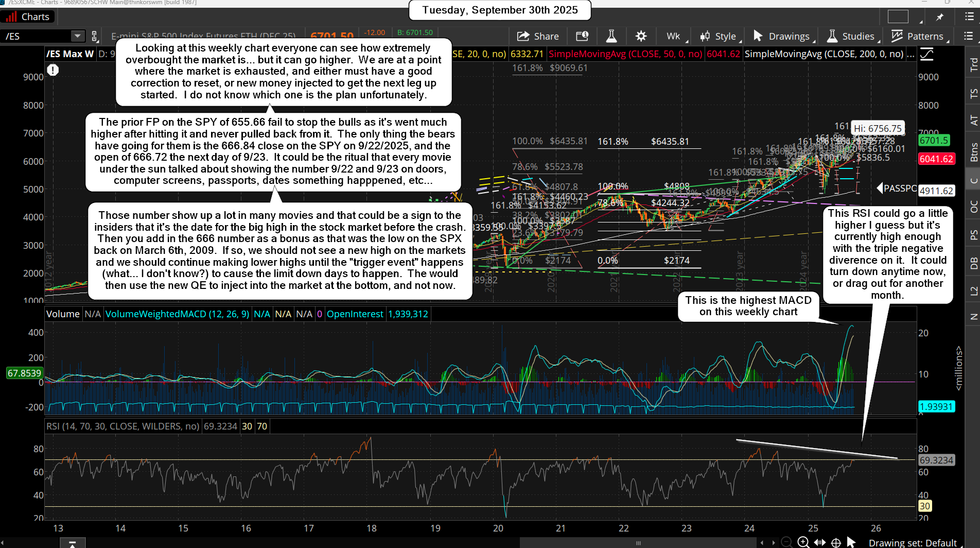The height and width of the screenshot is (548, 980).
Task: Open the Drawings menu
Action: pos(782,36)
